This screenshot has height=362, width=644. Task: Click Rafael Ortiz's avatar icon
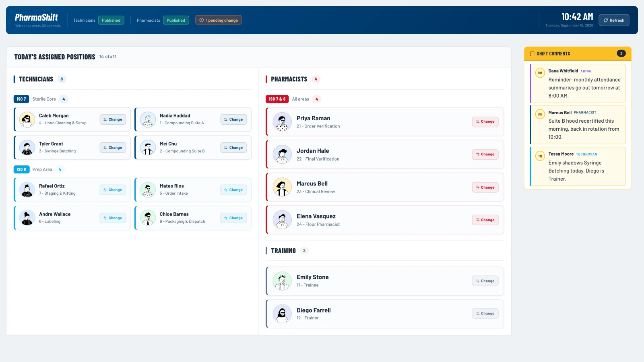click(x=27, y=190)
